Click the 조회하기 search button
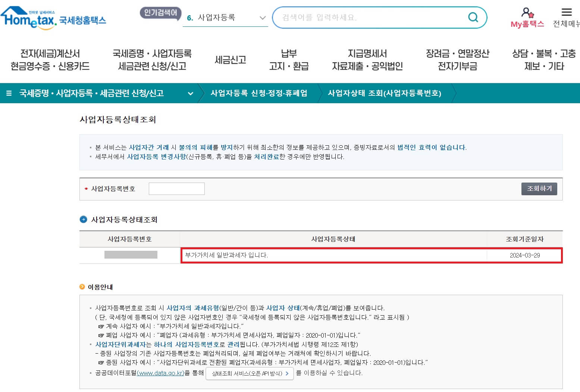This screenshot has height=392, width=580. tap(539, 189)
